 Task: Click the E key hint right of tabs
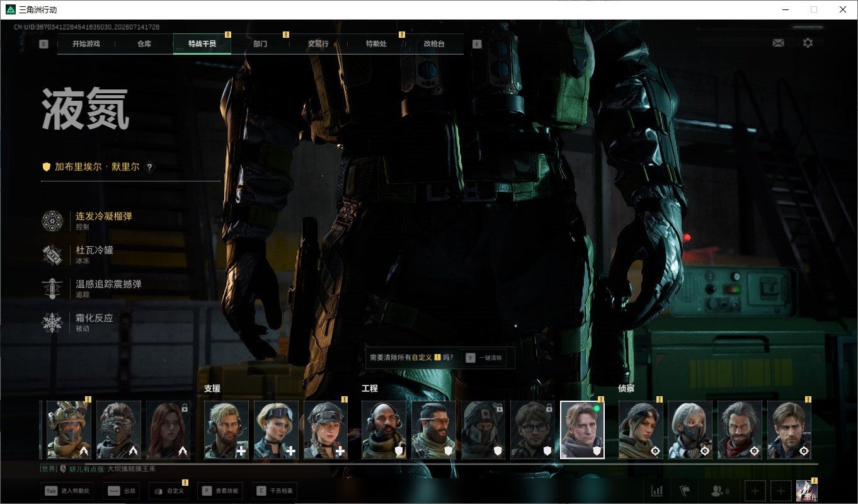coord(477,44)
